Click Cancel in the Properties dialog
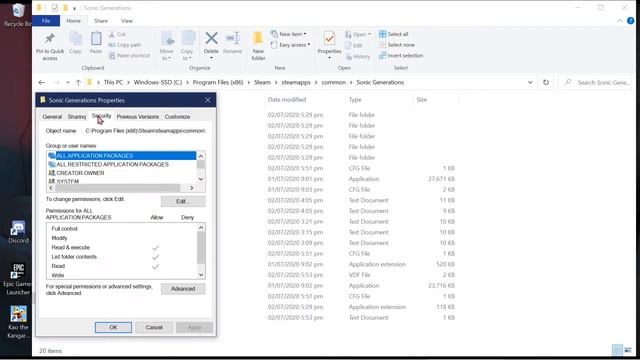 (x=154, y=327)
